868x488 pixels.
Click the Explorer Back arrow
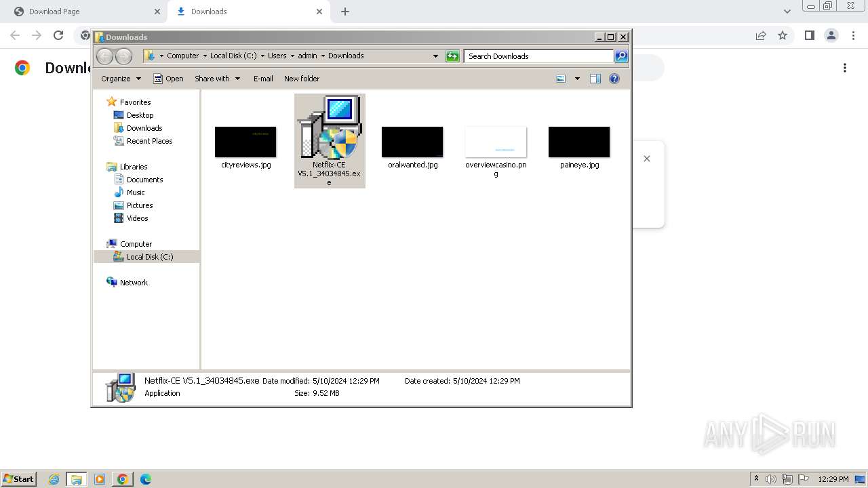pos(105,56)
